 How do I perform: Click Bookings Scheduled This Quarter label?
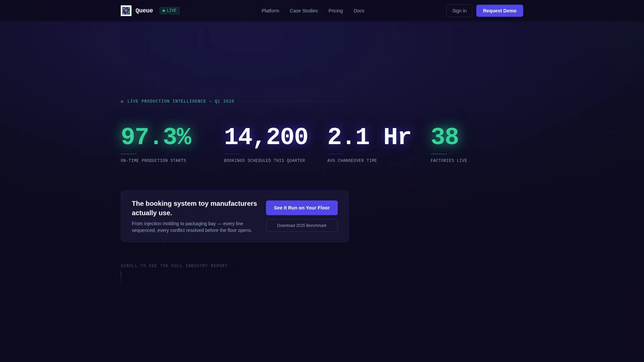point(265,161)
